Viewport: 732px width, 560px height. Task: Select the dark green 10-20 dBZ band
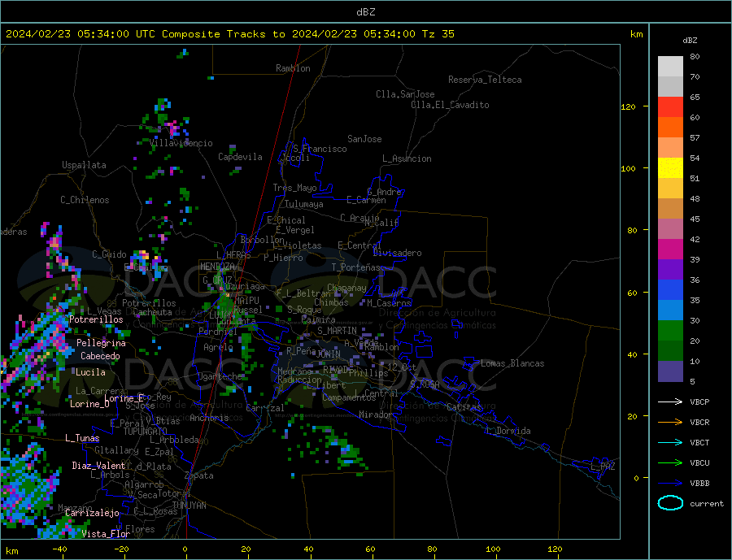click(670, 351)
